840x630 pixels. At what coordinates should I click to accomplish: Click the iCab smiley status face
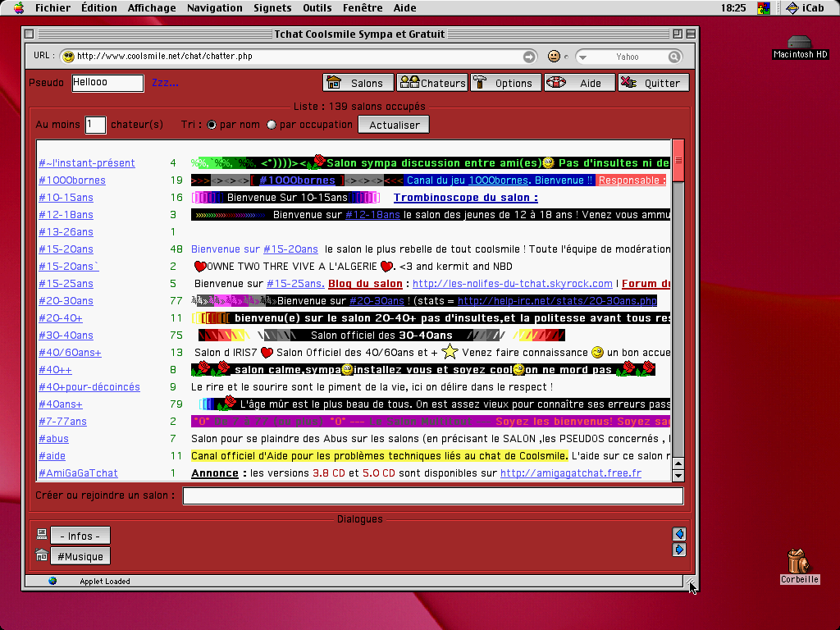pos(554,57)
